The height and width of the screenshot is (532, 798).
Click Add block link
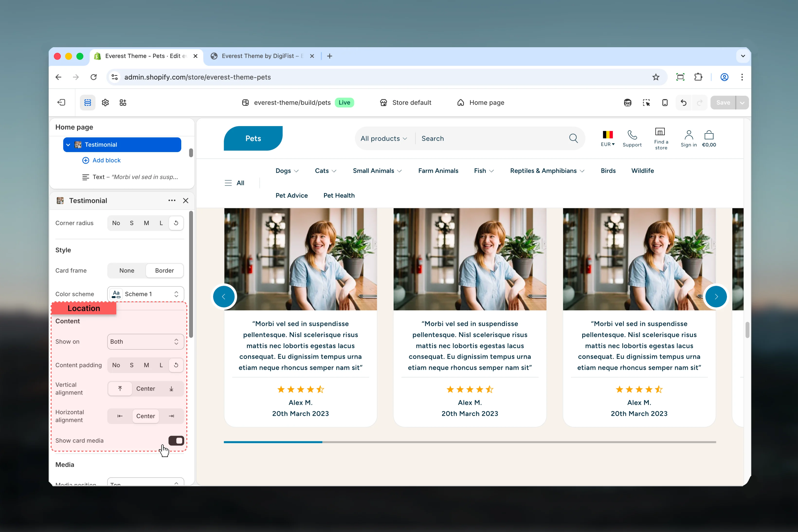[x=101, y=160]
